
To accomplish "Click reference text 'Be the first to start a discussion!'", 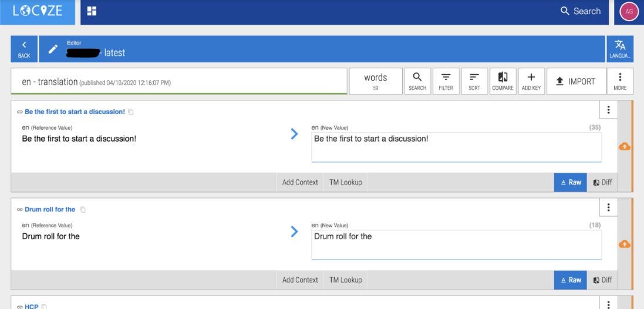I will click(x=79, y=139).
